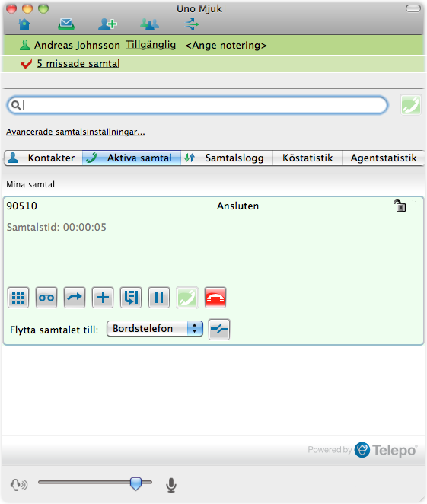The height and width of the screenshot is (504, 427).
Task: Toggle the microphone icon
Action: [171, 485]
